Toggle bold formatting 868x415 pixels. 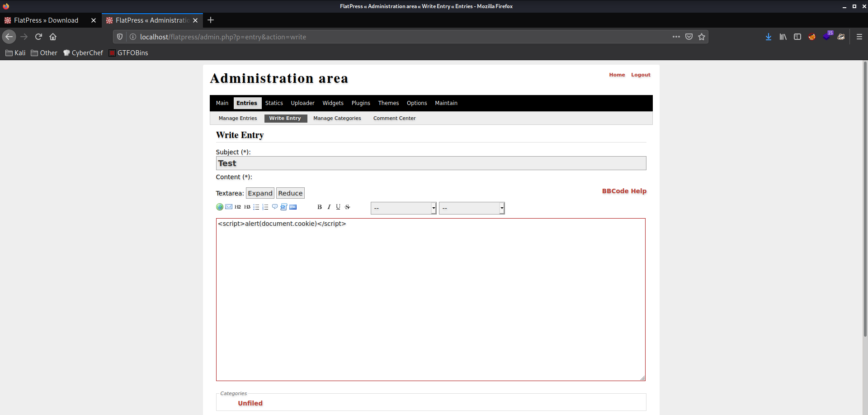pos(319,207)
